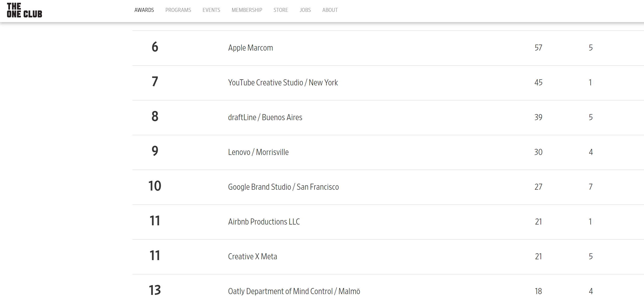Open draftLine / Buenos Aires row
Screen dimensions: 644x297
pyautogui.click(x=265, y=118)
